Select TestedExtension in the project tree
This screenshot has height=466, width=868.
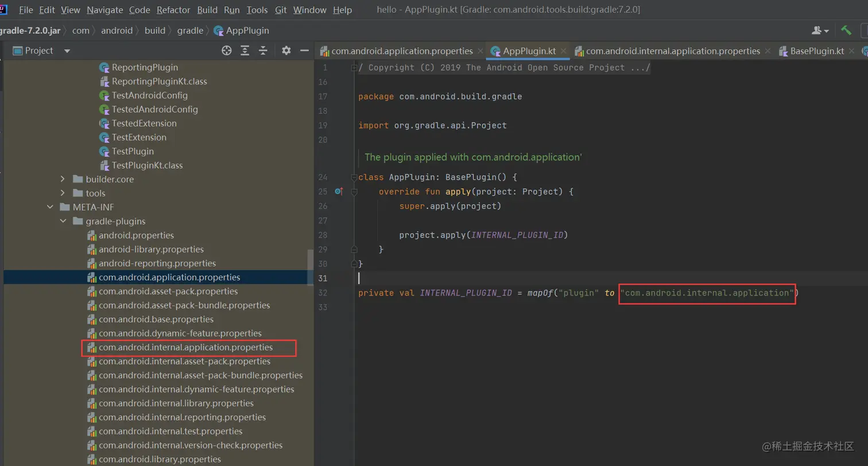(144, 123)
